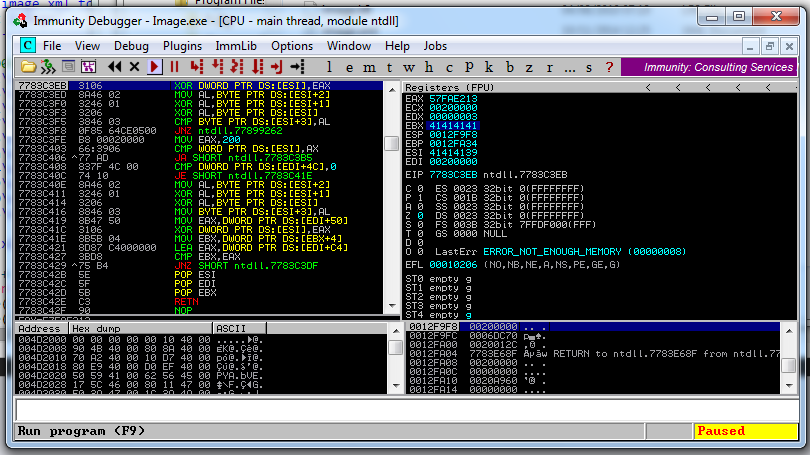Select the RETN instruction line

tap(199, 302)
